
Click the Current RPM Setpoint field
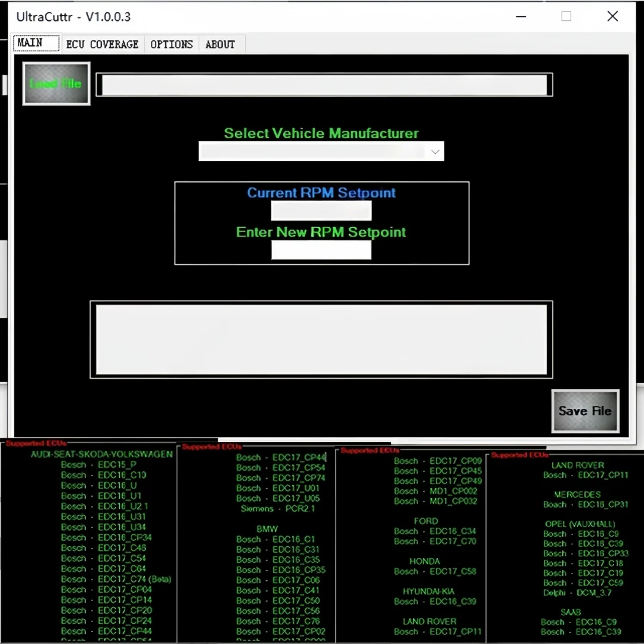321,210
